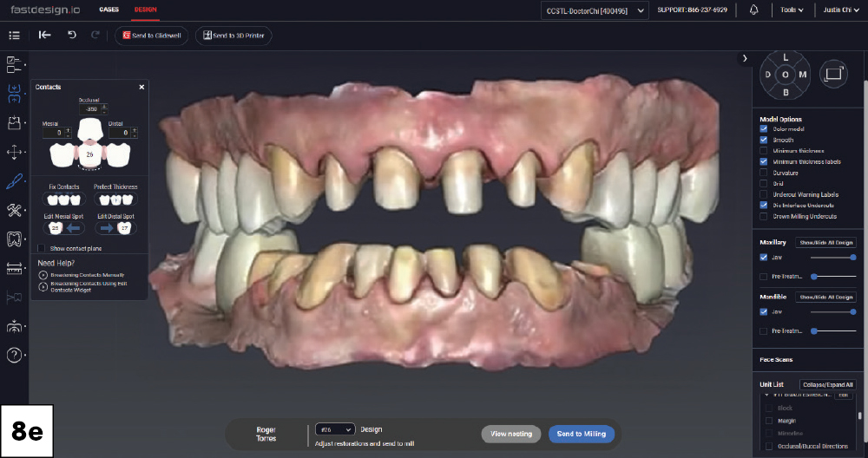Collapse the right side panel chevron
Image resolution: width=868 pixels, height=458 pixels.
coord(745,58)
